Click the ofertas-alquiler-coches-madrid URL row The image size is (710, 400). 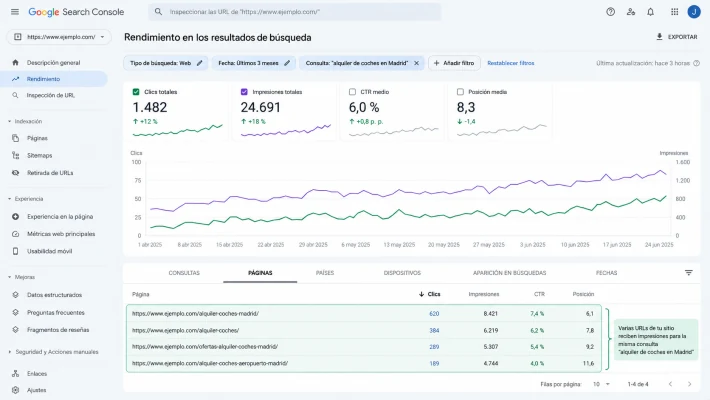click(x=364, y=347)
